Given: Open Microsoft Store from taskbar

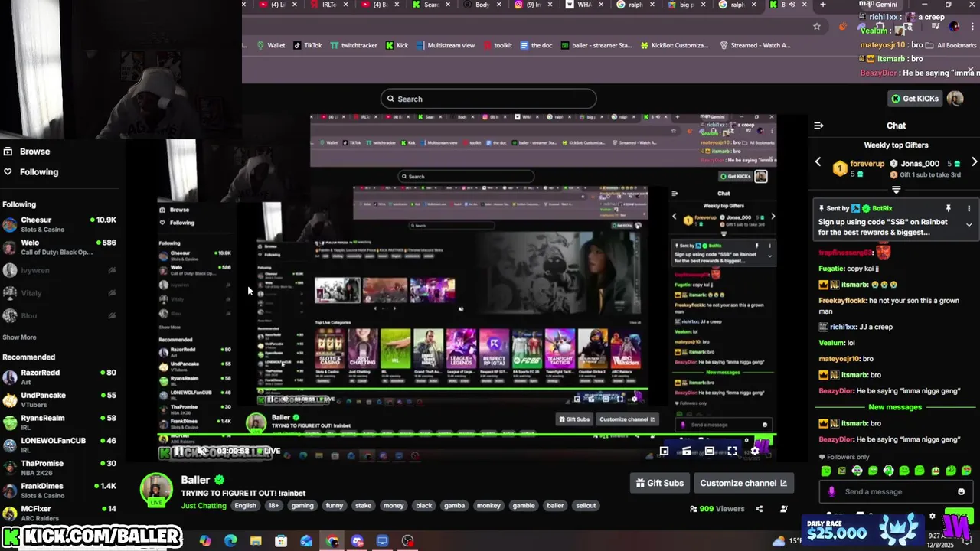Looking at the screenshot, I should click(281, 541).
